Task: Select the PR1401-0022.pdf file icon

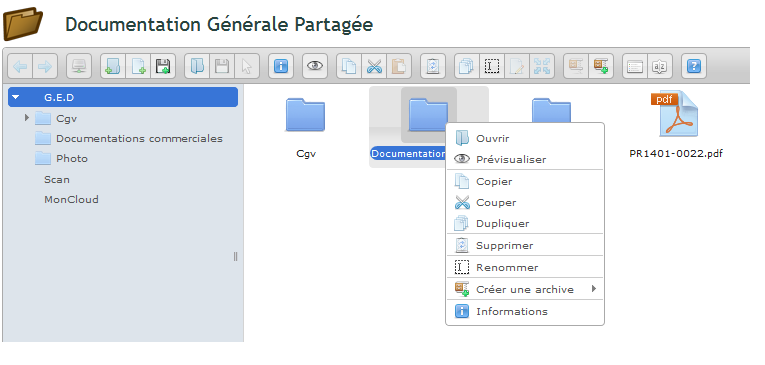Action: click(x=676, y=114)
